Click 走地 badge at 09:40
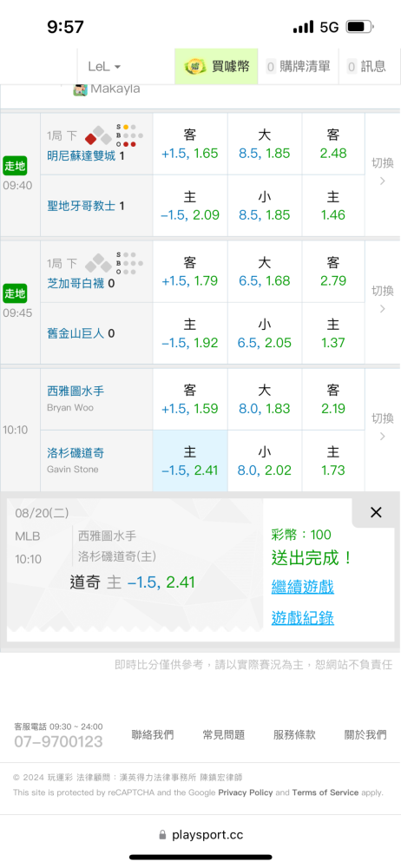Screen dimensions: 401x868 [15, 166]
